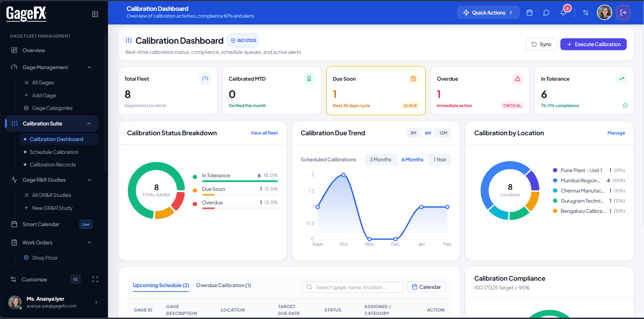Screen dimensions: 644x319
Task: Open Smart Calendar
Action: tap(41, 224)
